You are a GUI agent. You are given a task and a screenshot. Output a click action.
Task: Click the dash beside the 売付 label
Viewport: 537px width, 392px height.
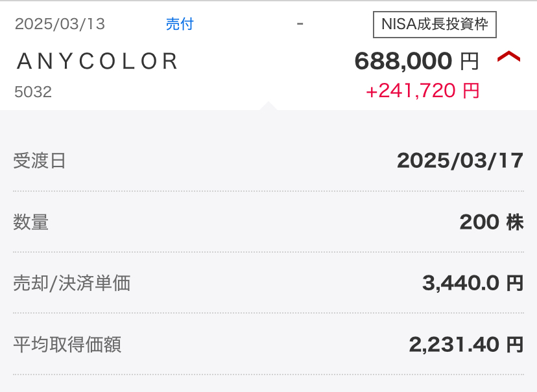(300, 24)
